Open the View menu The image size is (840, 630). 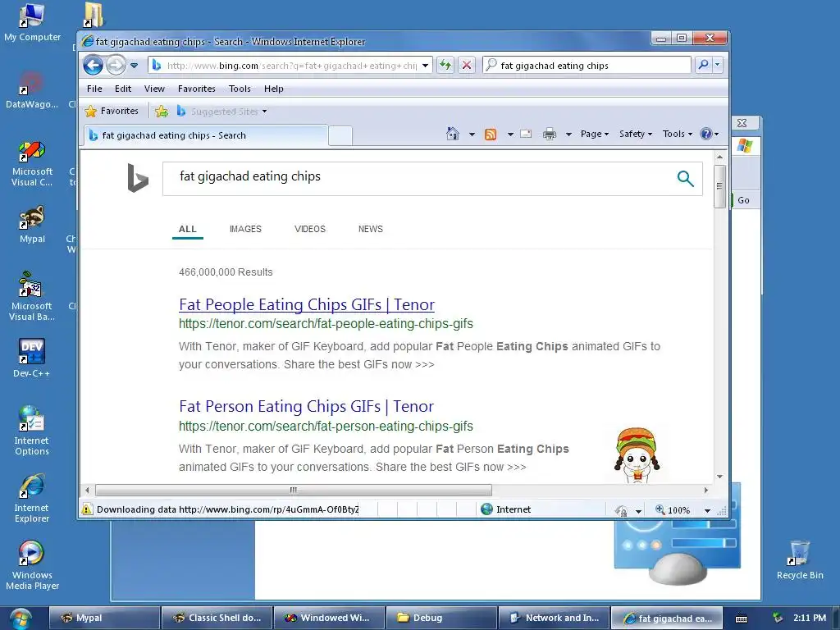(154, 89)
